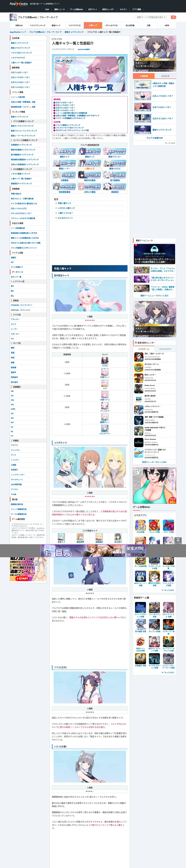Image resolution: width=186 pixels, height=868 pixels.
Task: Open the 最強設定 banner icon
Action: click(x=115, y=187)
